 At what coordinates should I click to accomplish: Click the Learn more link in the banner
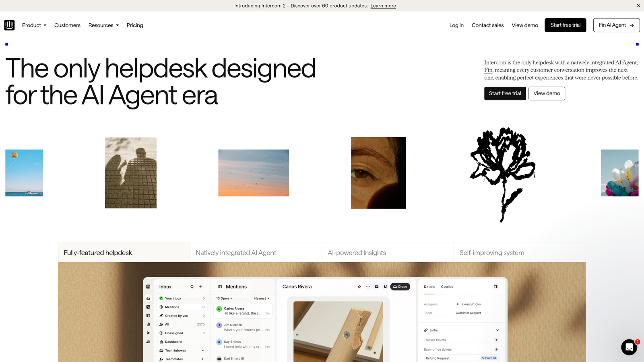click(383, 6)
